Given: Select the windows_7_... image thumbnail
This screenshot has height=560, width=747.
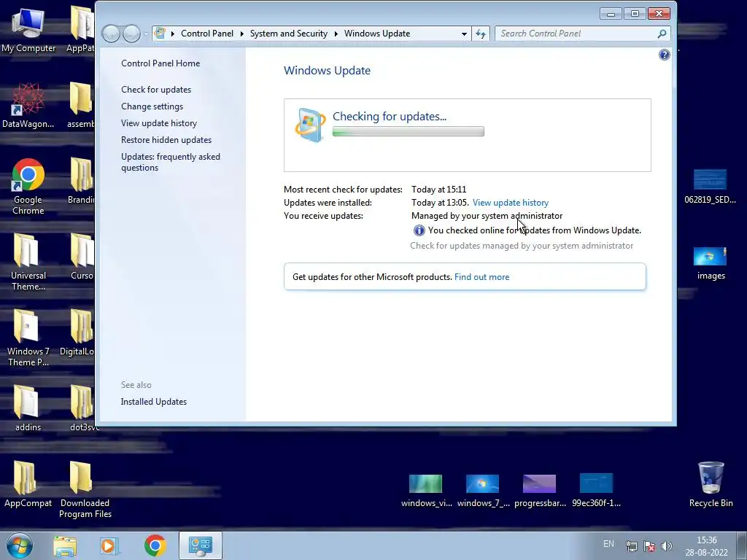Looking at the screenshot, I should pos(483,491).
